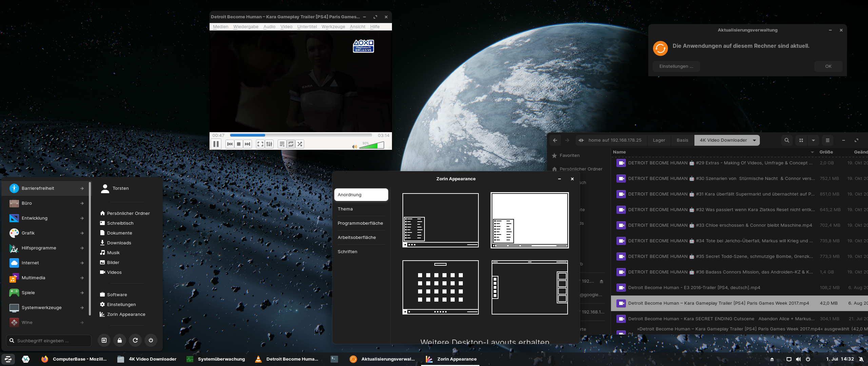Open the Untertitel menu in VLC

[x=307, y=27]
